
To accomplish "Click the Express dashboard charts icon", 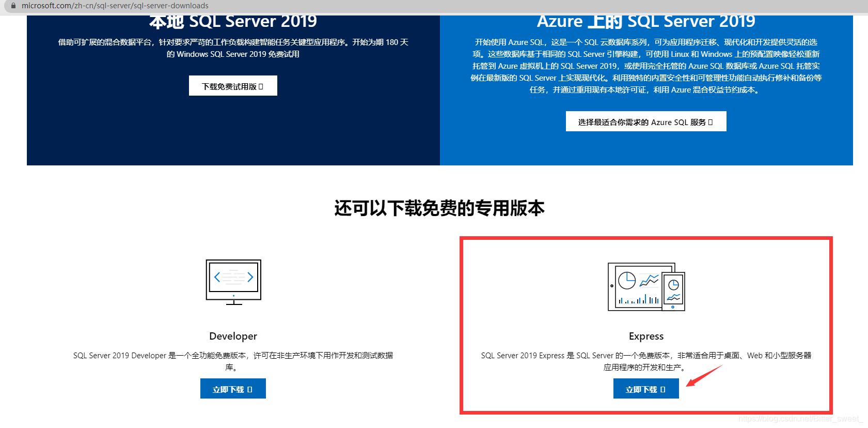I will click(646, 287).
